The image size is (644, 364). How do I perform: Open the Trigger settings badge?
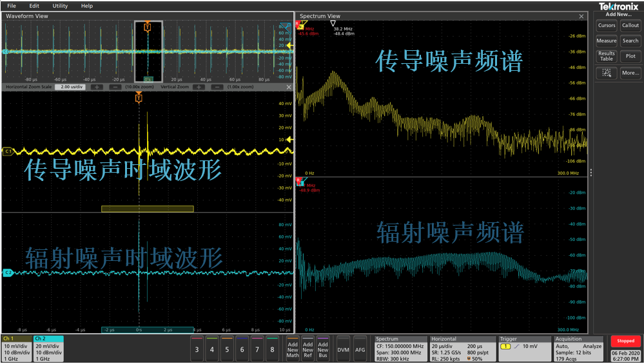[523, 348]
